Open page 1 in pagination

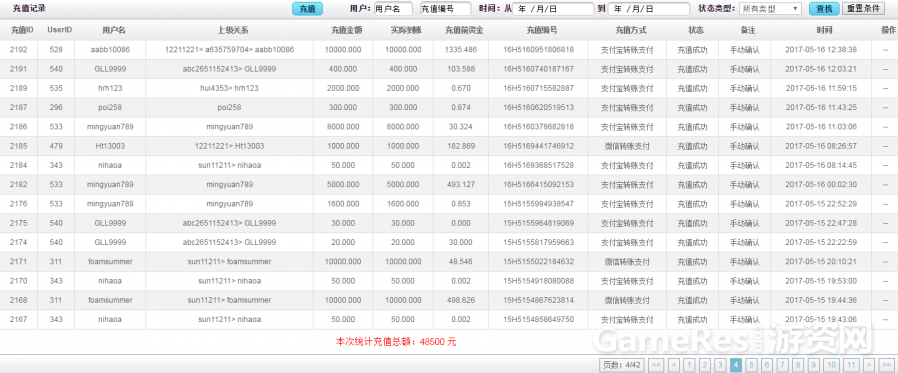(x=690, y=364)
